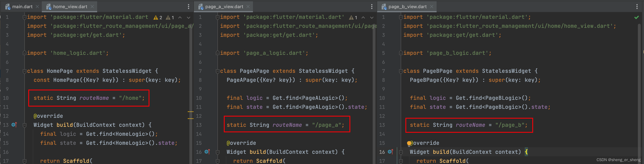Open tab options menu for page_b_view editor

(x=637, y=7)
